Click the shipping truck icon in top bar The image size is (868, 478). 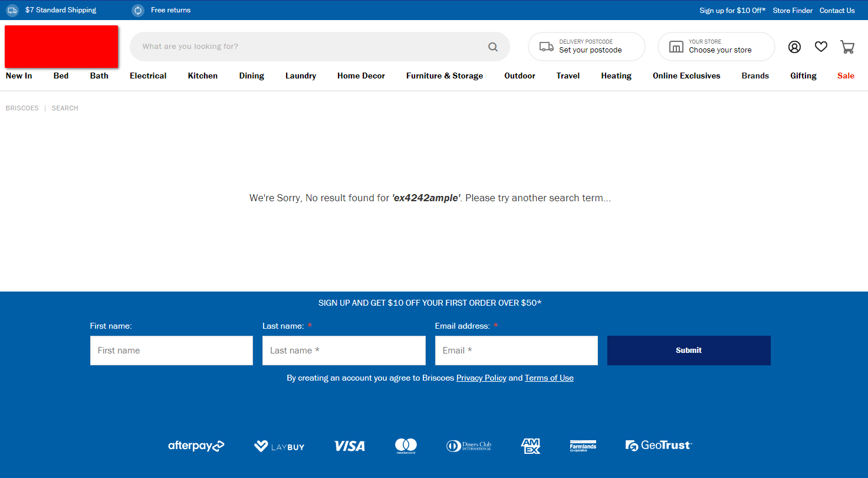click(12, 10)
